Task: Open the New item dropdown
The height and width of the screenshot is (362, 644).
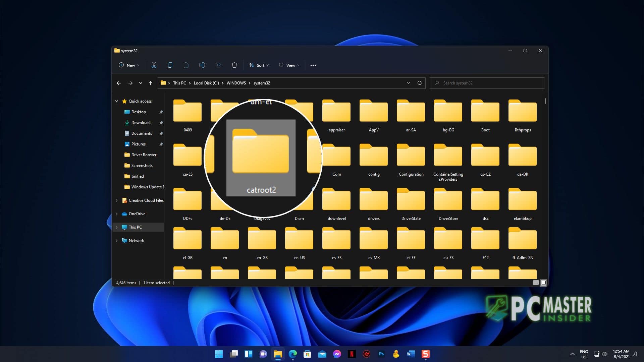Action: tap(128, 65)
